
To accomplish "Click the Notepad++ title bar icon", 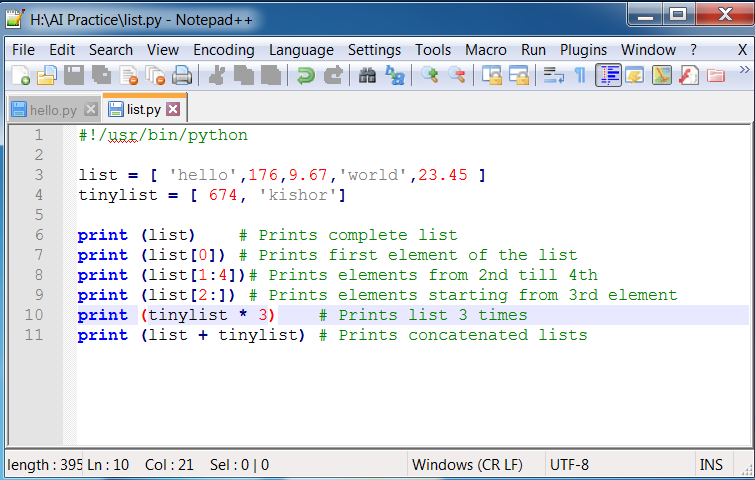I will click(x=15, y=19).
